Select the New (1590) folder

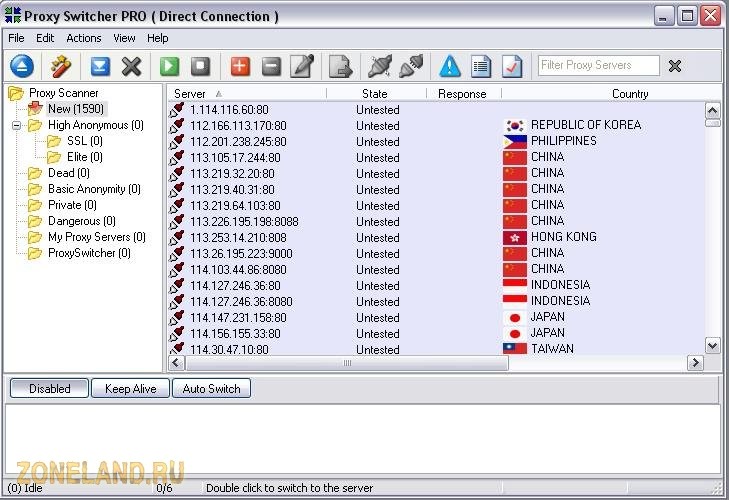[76, 109]
